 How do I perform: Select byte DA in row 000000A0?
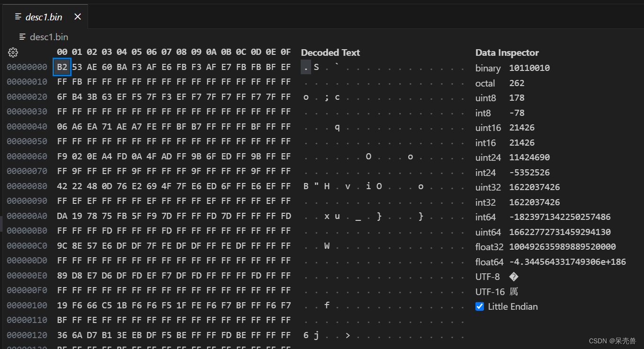pyautogui.click(x=62, y=216)
